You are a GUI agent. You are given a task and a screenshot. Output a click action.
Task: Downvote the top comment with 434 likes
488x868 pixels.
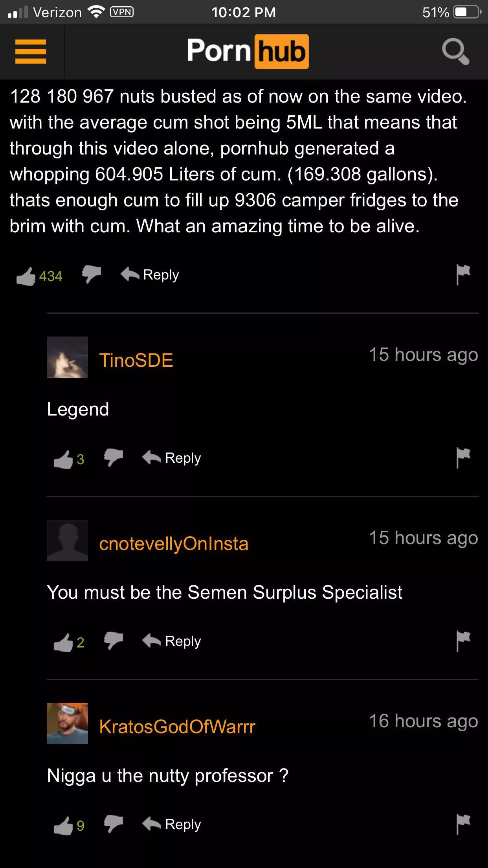[x=92, y=274]
